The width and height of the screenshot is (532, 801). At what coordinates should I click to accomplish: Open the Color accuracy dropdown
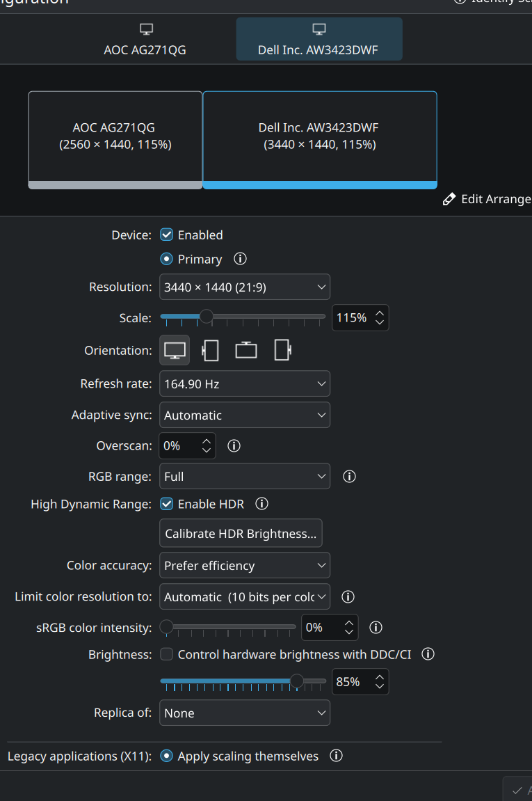[x=245, y=566]
